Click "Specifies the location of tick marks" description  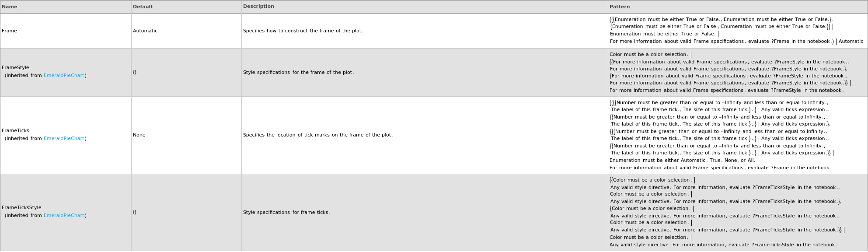click(x=317, y=135)
